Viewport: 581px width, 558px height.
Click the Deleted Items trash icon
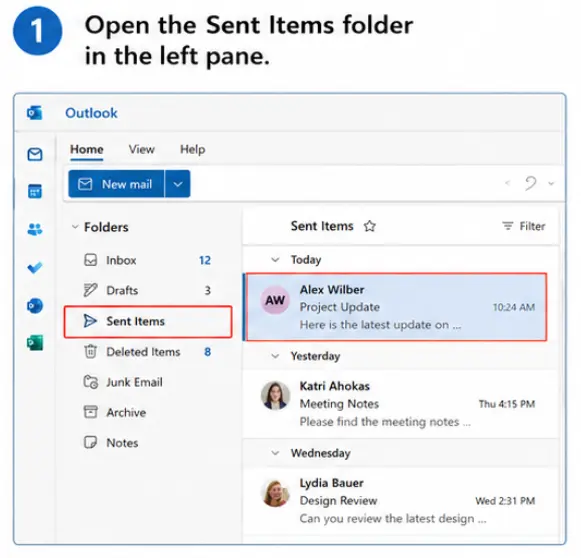tap(90, 352)
